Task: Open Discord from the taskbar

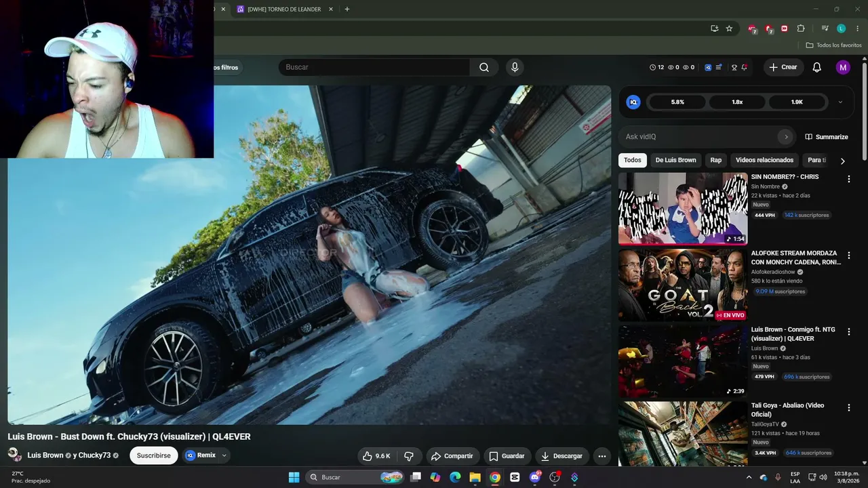Action: (535, 477)
